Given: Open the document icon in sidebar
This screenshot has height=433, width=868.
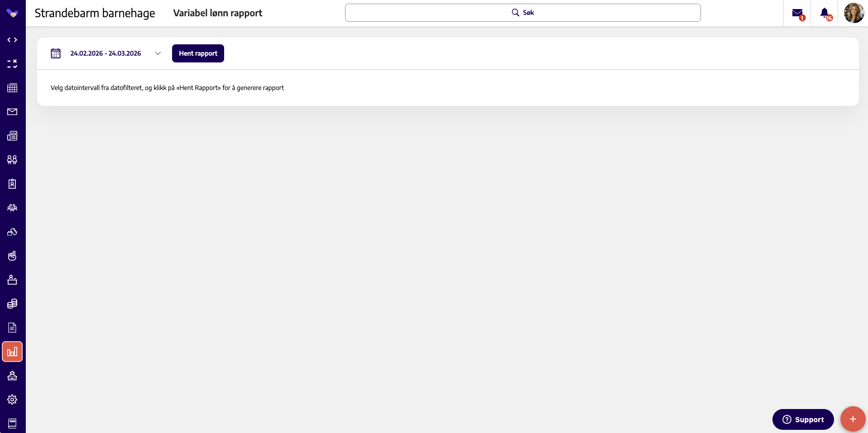Looking at the screenshot, I should pyautogui.click(x=12, y=328).
